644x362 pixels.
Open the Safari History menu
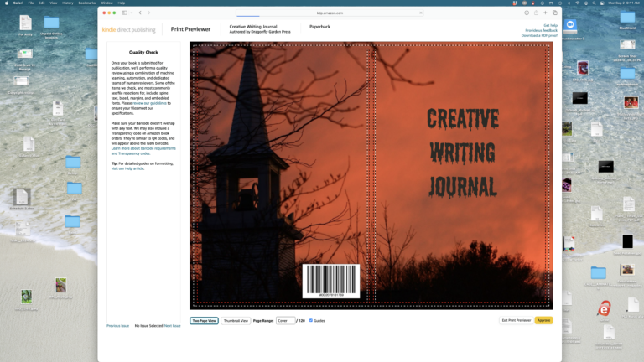coord(68,3)
